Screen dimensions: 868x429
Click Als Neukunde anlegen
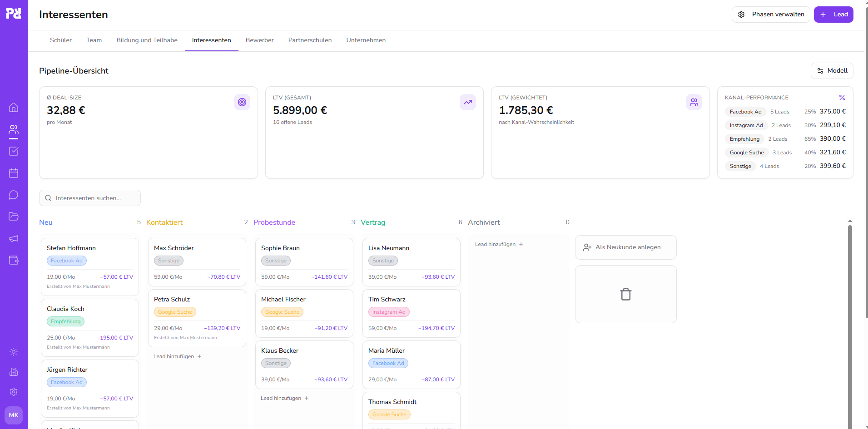(x=626, y=247)
